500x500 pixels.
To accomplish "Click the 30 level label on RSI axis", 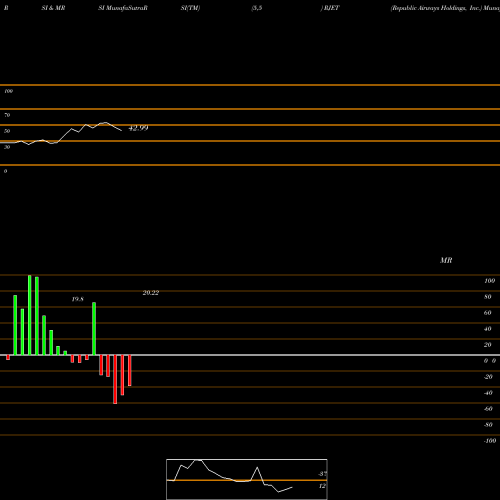I will pyautogui.click(x=7, y=147).
